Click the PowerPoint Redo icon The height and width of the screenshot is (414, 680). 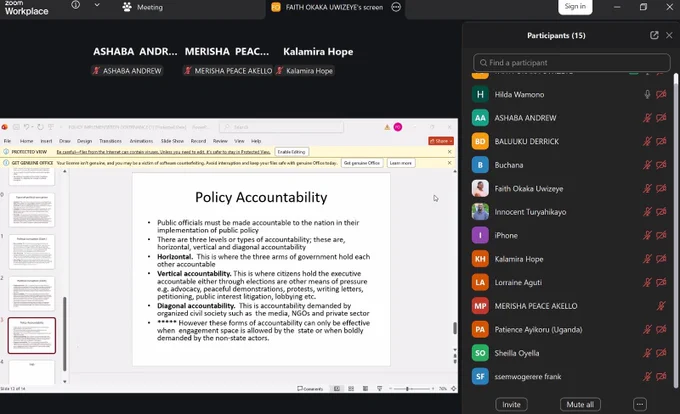[x=40, y=127]
